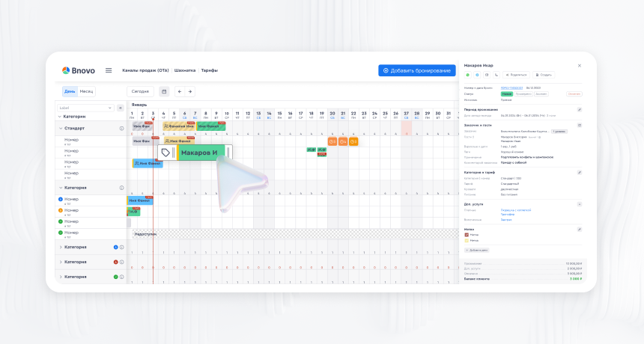Viewport: 644px width, 344px height.
Task: Open the calendar date picker icon
Action: [164, 91]
